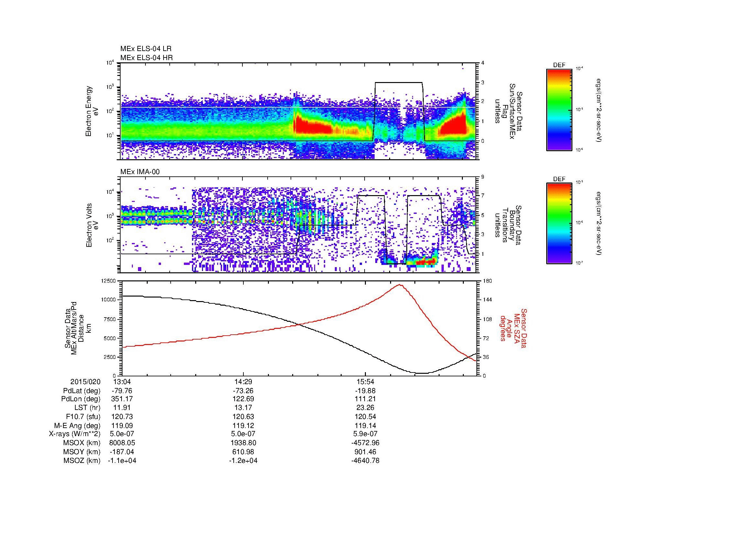Click LST value '23.26'

[x=365, y=408]
